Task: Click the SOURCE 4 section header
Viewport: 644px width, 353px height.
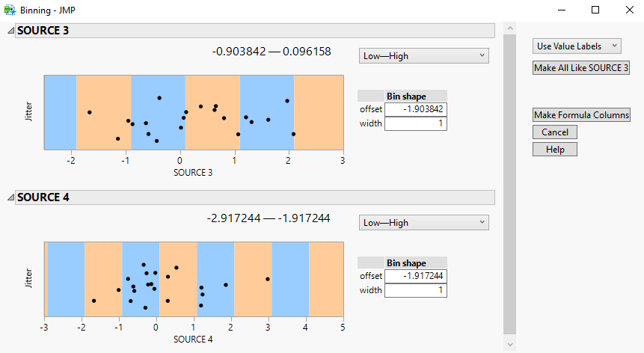Action: click(254, 197)
